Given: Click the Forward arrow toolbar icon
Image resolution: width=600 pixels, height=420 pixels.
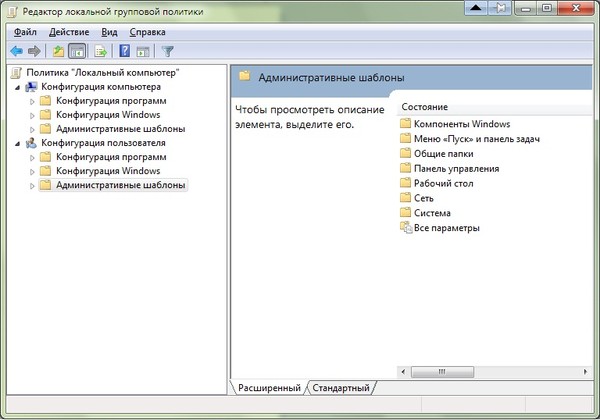Looking at the screenshot, I should click(34, 51).
